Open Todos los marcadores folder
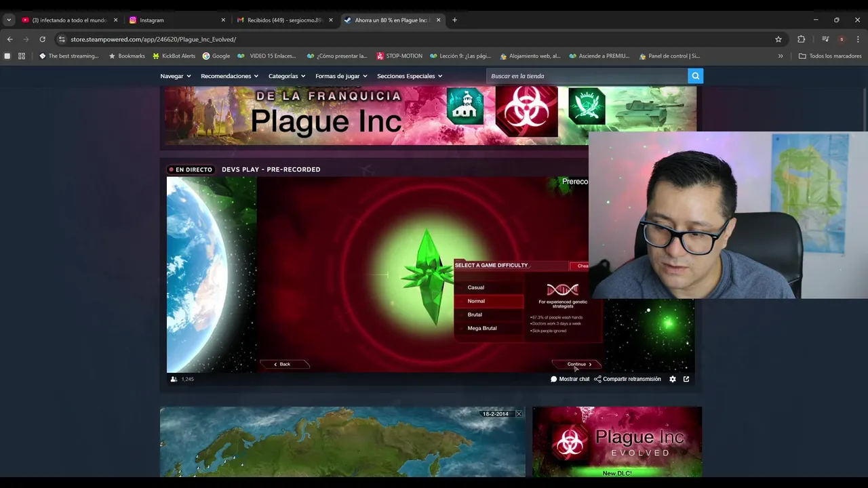Image resolution: width=868 pixels, height=488 pixels. [x=830, y=56]
